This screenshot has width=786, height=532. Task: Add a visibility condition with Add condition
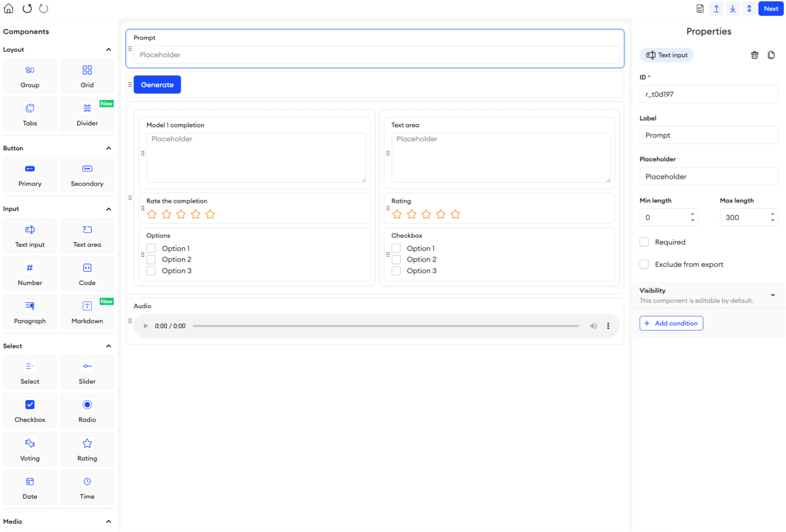pyautogui.click(x=671, y=323)
